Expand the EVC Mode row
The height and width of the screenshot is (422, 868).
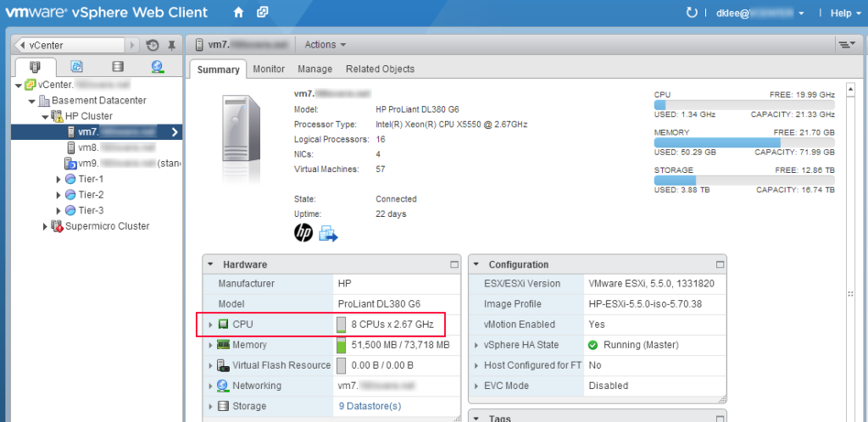(476, 386)
